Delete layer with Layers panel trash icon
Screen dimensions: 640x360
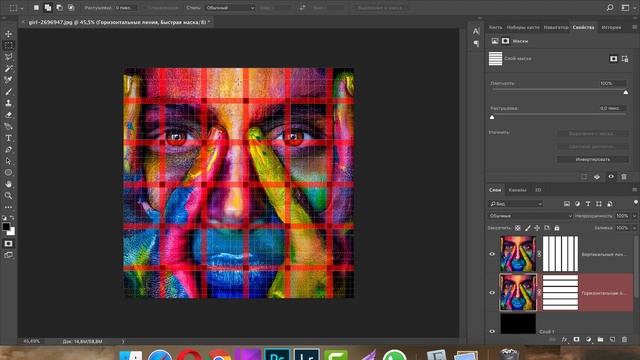(x=624, y=340)
